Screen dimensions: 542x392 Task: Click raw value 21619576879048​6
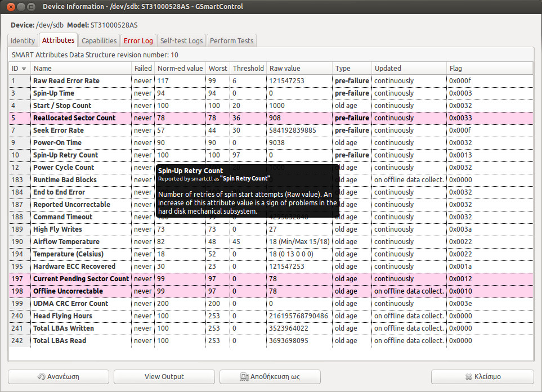click(299, 316)
